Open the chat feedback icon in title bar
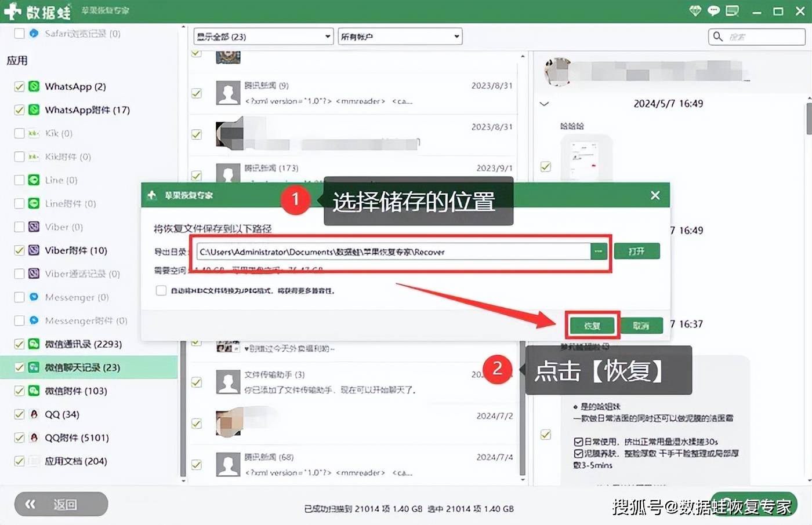The image size is (812, 525). 714,10
